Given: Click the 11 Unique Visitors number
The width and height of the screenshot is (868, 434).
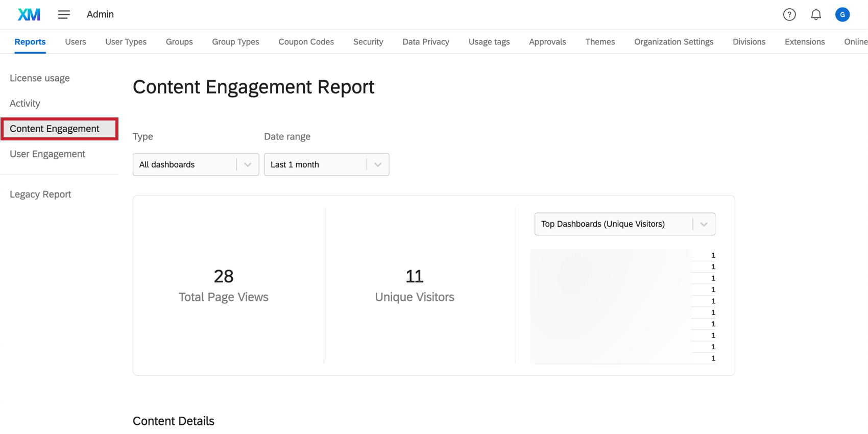Looking at the screenshot, I should click(x=415, y=276).
